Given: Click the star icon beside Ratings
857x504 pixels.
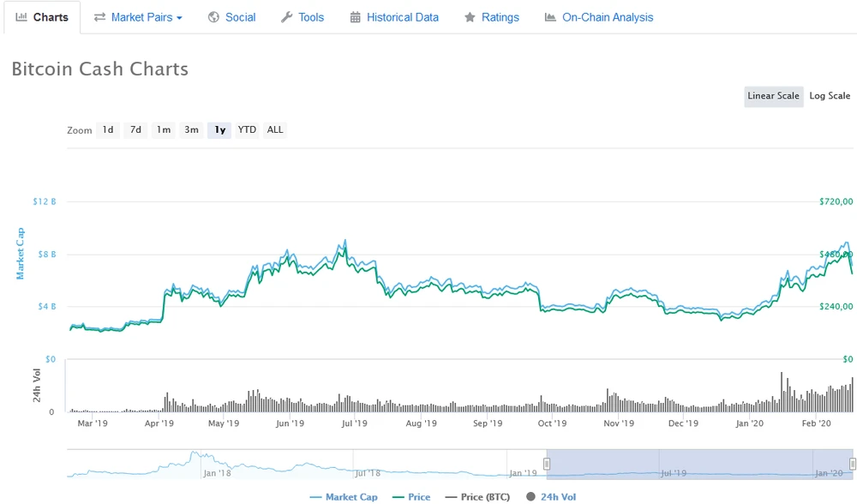Looking at the screenshot, I should 470,17.
